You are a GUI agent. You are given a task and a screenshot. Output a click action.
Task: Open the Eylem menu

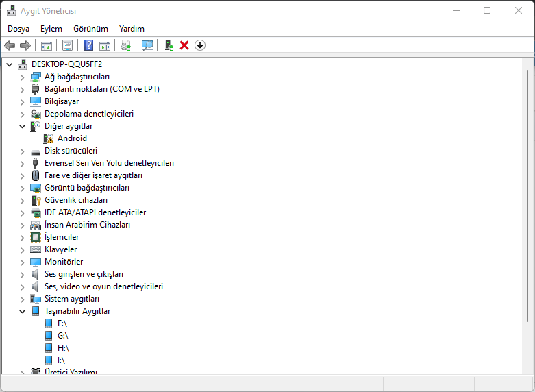click(51, 29)
